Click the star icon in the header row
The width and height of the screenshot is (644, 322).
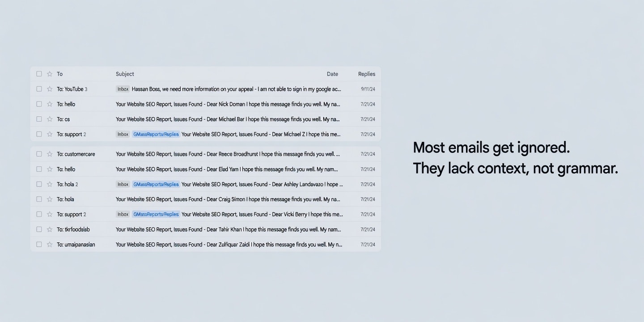pyautogui.click(x=50, y=74)
